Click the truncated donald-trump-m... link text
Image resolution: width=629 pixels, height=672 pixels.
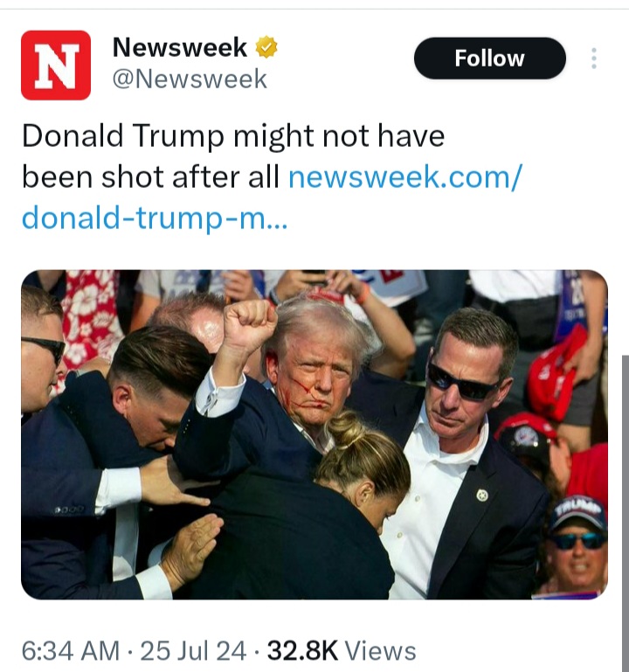[155, 218]
